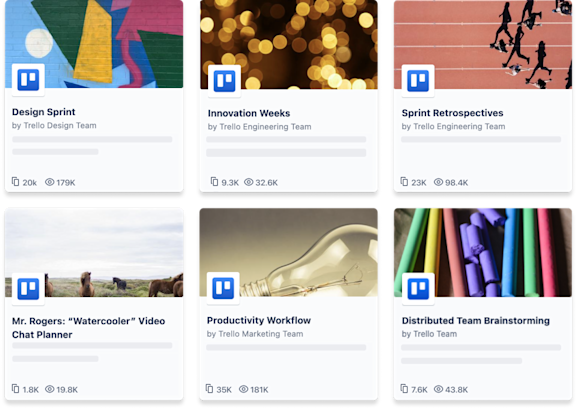The image size is (576, 409).
Task: Click the Trello logo on Design Sprint card
Action: pos(28,80)
